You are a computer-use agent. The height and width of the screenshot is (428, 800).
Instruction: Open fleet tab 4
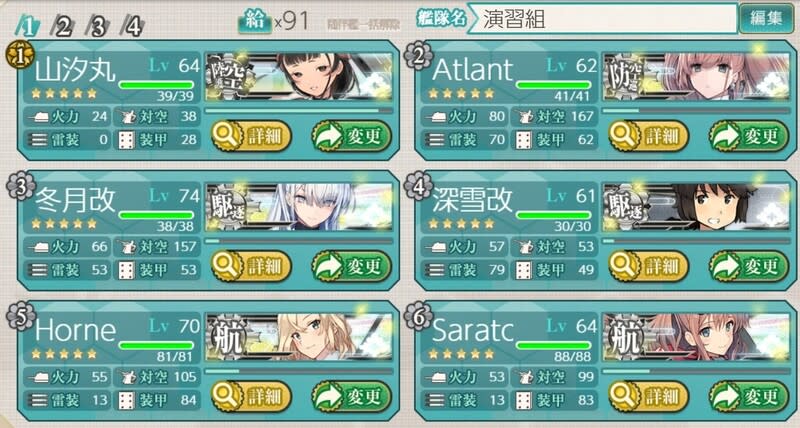[x=133, y=26]
